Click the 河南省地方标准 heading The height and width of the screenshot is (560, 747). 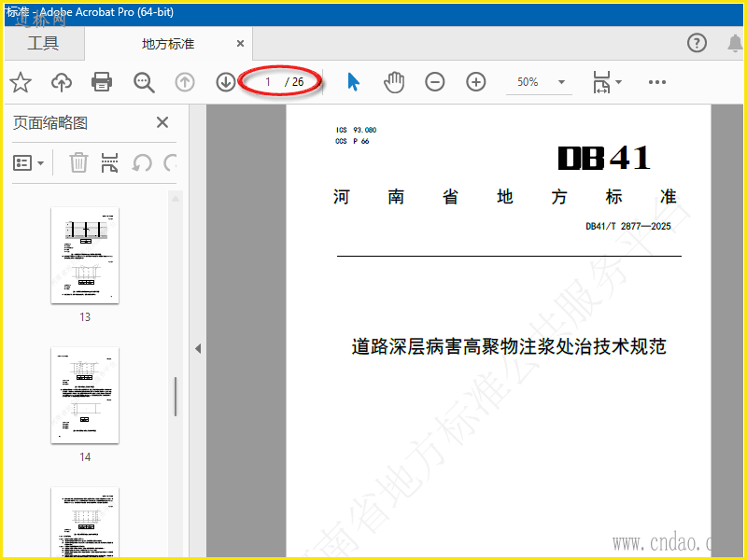pos(504,197)
